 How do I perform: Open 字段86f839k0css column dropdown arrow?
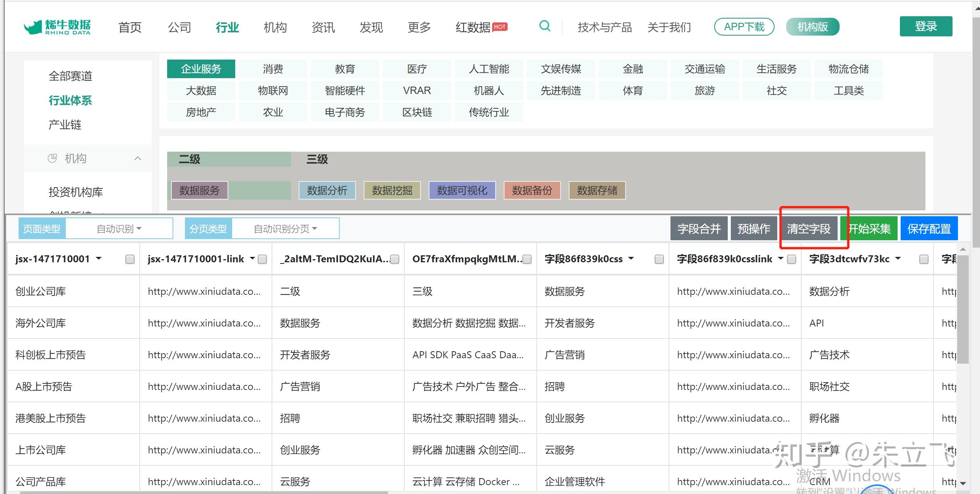(631, 258)
